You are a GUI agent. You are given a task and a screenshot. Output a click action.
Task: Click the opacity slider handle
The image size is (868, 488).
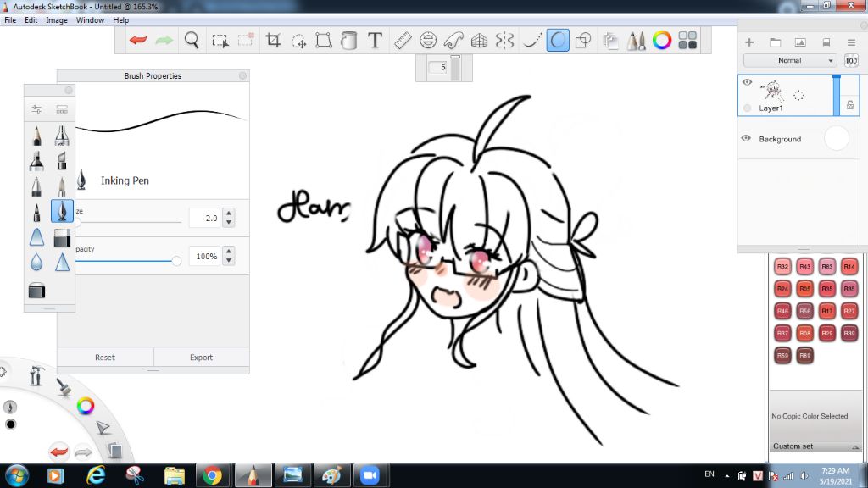click(x=176, y=261)
